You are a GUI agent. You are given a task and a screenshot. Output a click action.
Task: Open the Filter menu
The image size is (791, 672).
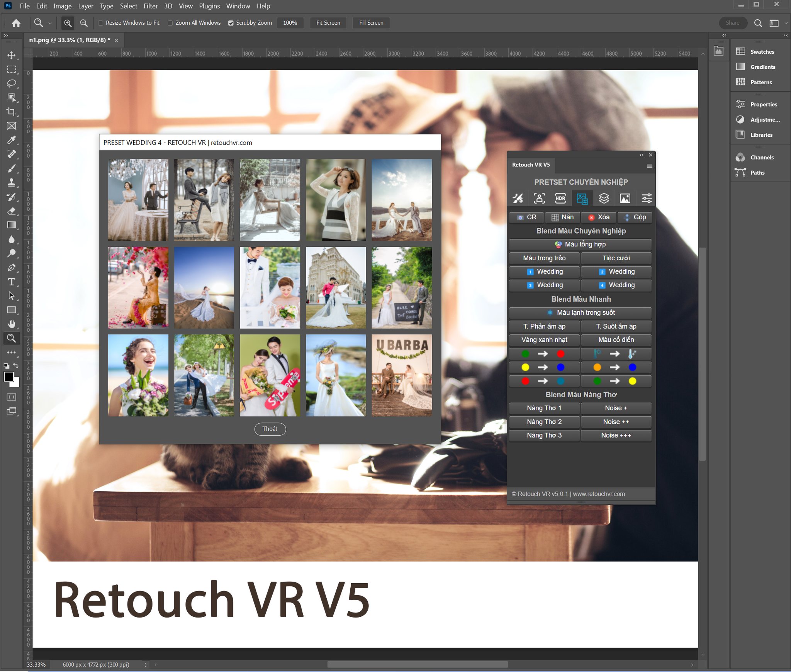150,6
